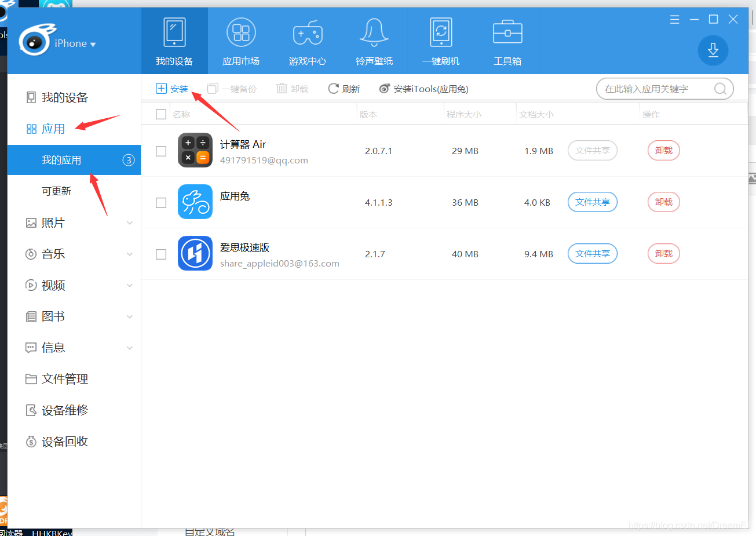Check the box for 应用兔
The image size is (756, 536).
pyautogui.click(x=161, y=203)
